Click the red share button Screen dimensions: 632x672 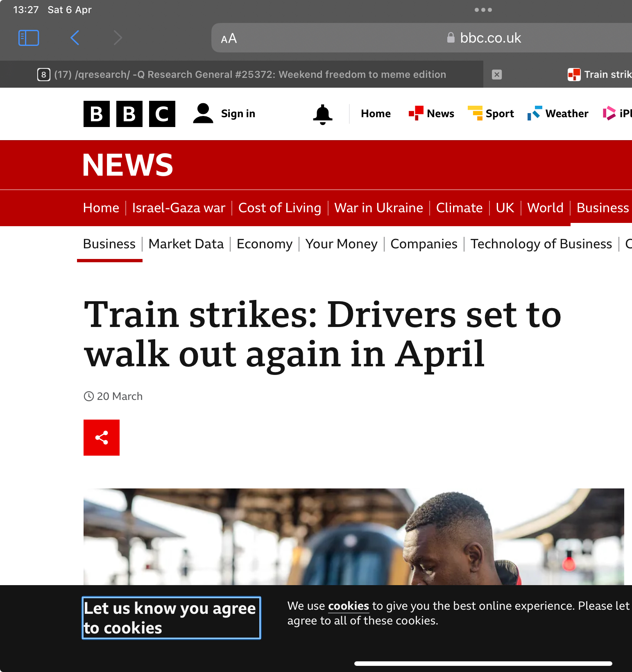pyautogui.click(x=102, y=438)
